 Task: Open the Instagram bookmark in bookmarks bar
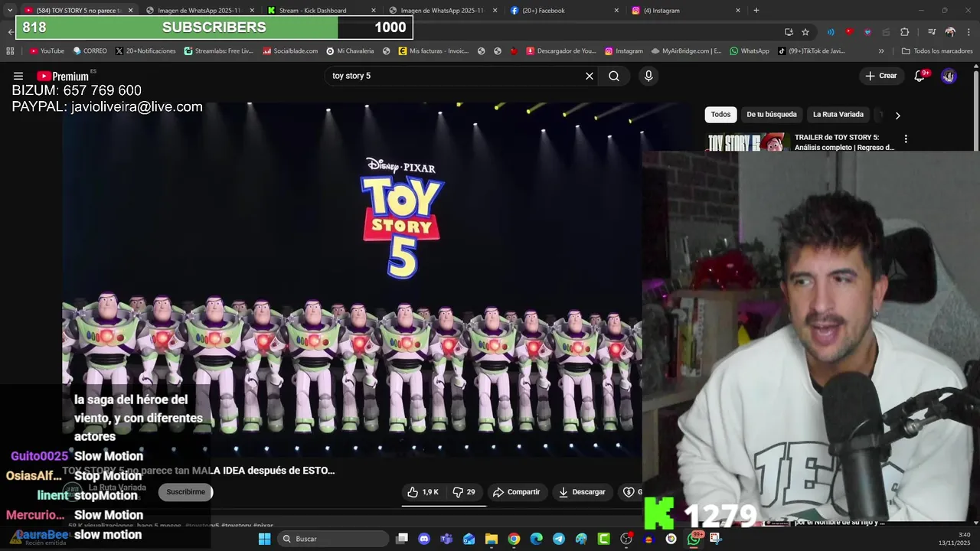pyautogui.click(x=624, y=51)
